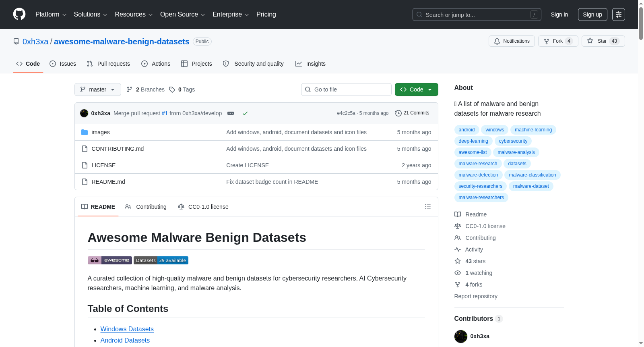644x347 pixels.
Task: Select the Code tab
Action: 28,64
